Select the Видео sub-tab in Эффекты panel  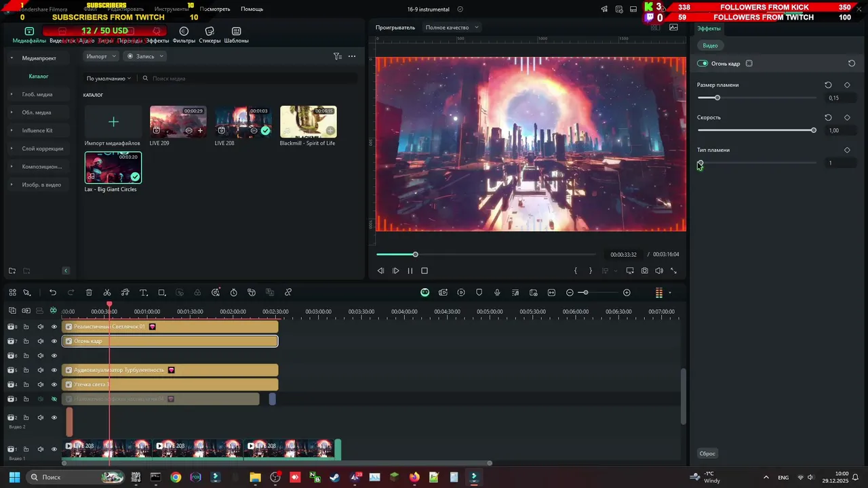click(710, 45)
